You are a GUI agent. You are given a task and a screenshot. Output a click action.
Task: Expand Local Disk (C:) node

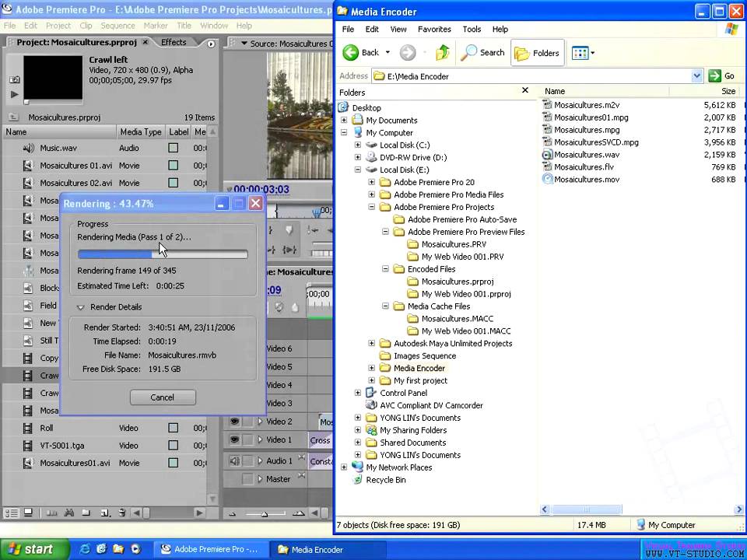coord(358,145)
